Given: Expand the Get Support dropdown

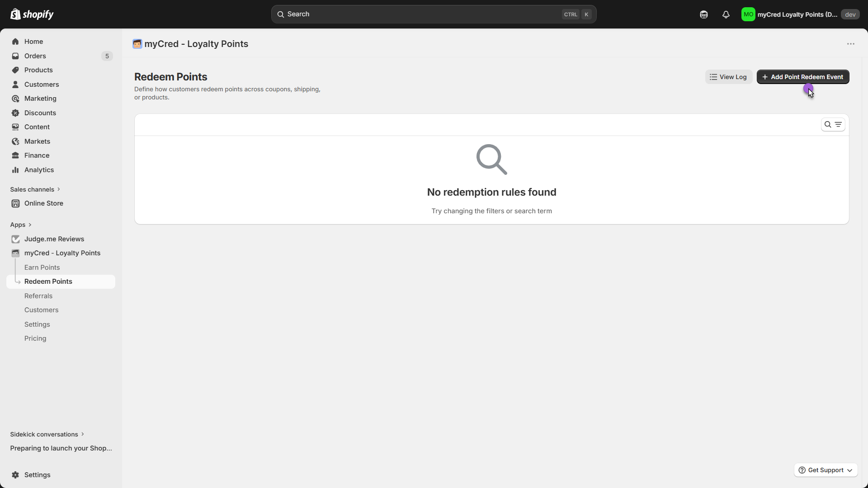Looking at the screenshot, I should (x=826, y=470).
